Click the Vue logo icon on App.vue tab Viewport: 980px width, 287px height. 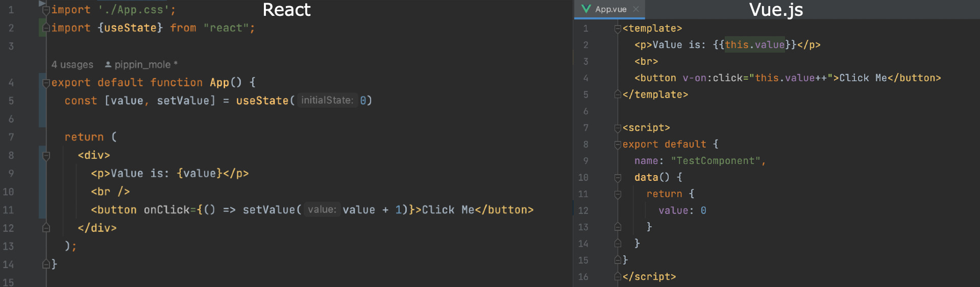[x=586, y=9]
